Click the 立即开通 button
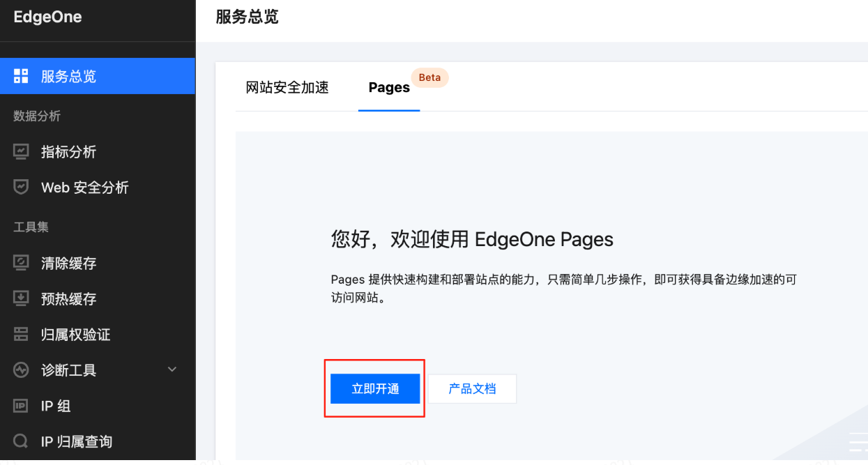 (375, 388)
